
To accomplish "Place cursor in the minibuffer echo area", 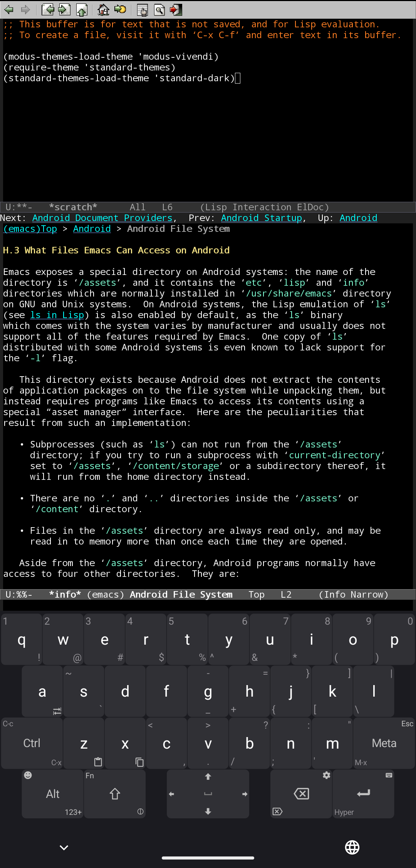I will (x=208, y=605).
